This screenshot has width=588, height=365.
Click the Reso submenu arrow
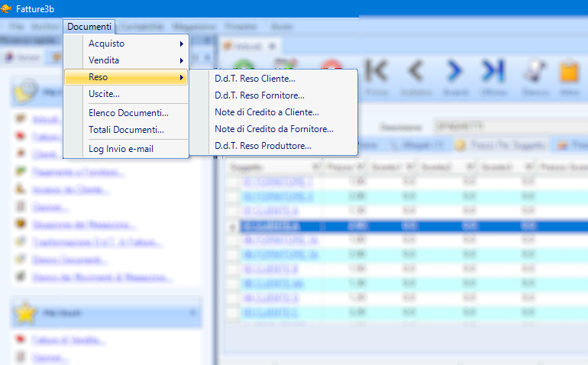pyautogui.click(x=182, y=78)
